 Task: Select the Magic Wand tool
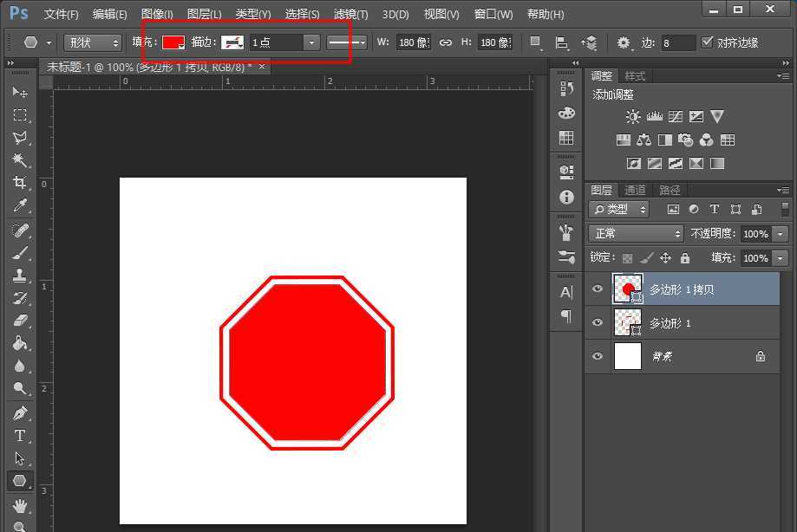coord(19,160)
